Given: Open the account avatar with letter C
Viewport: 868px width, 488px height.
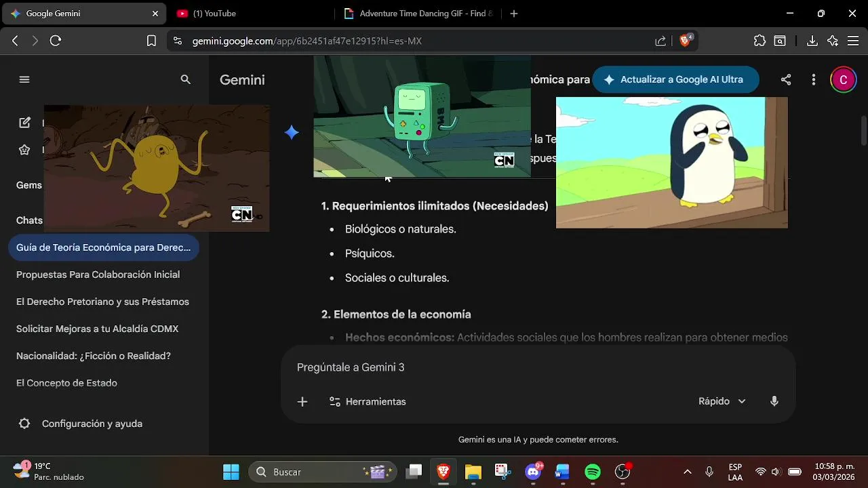Looking at the screenshot, I should 843,79.
